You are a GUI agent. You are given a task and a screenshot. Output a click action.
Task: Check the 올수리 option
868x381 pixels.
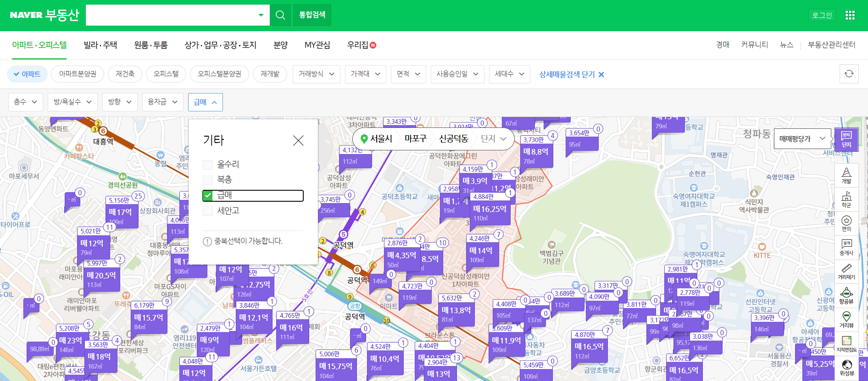208,165
